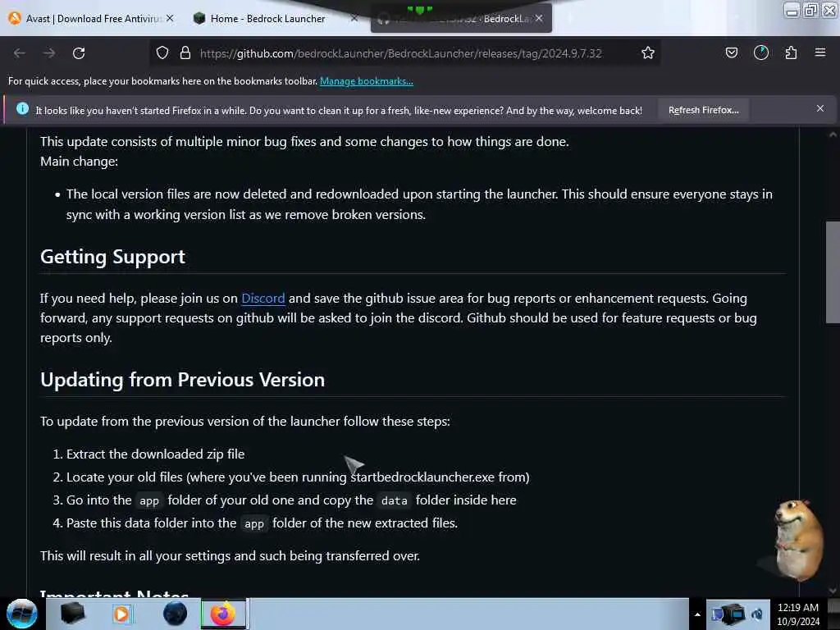
Task: Open the volume speaker tray icon
Action: (x=757, y=614)
